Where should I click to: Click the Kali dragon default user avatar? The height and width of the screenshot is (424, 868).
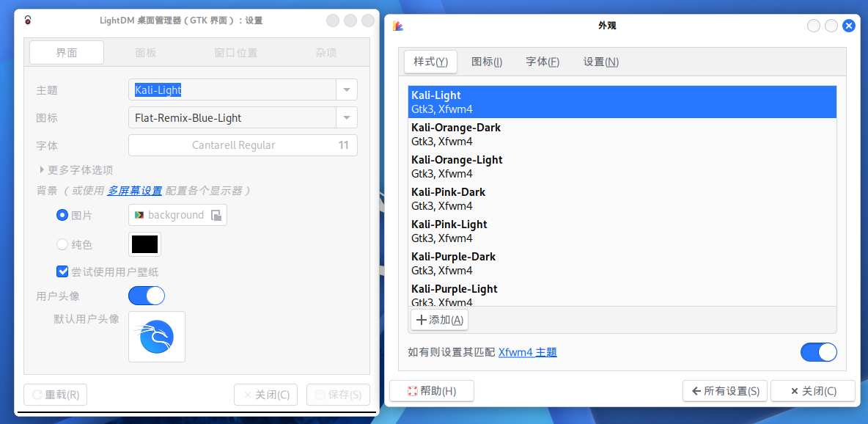157,337
